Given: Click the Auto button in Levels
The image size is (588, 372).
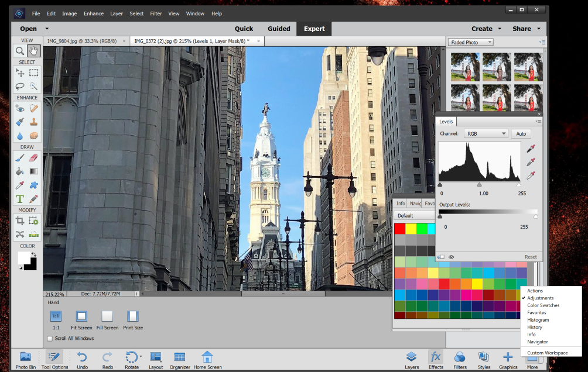Looking at the screenshot, I should [x=521, y=133].
